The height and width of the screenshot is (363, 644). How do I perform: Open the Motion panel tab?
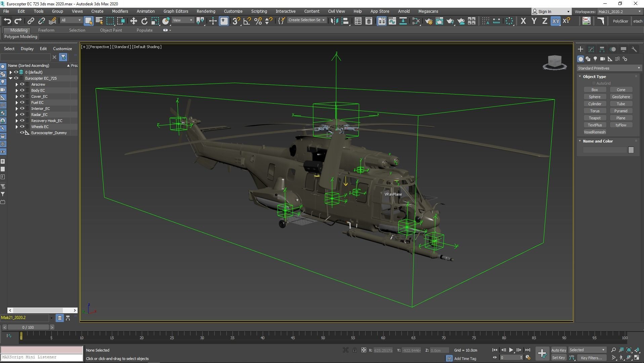(613, 49)
